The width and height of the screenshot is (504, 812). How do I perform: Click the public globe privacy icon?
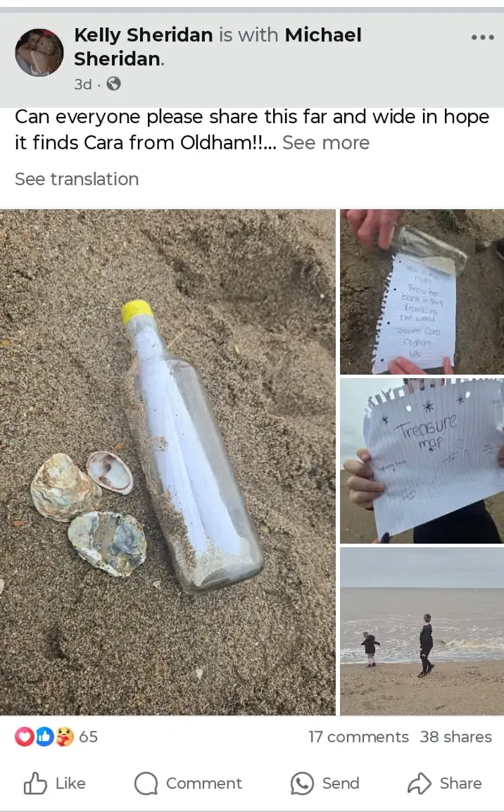(113, 84)
